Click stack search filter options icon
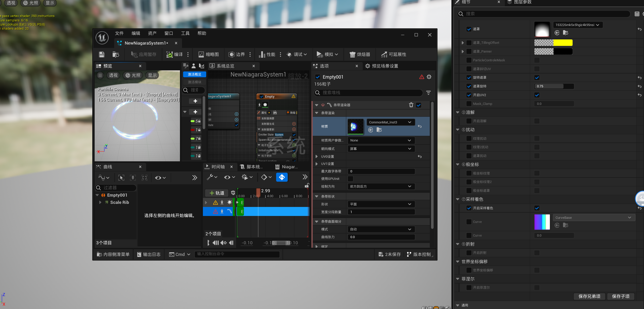This screenshot has width=644, height=309. [428, 93]
